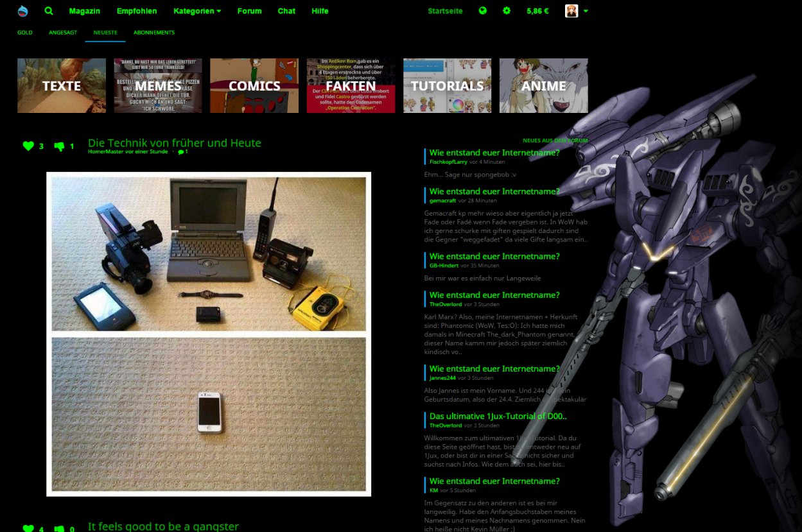Open forum thread posted by GB-Hindert

pos(494,256)
